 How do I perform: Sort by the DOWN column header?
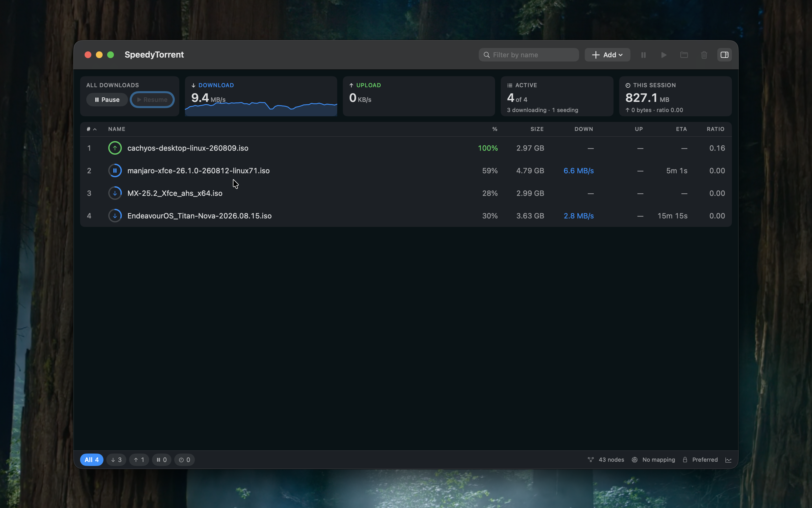[584, 129]
